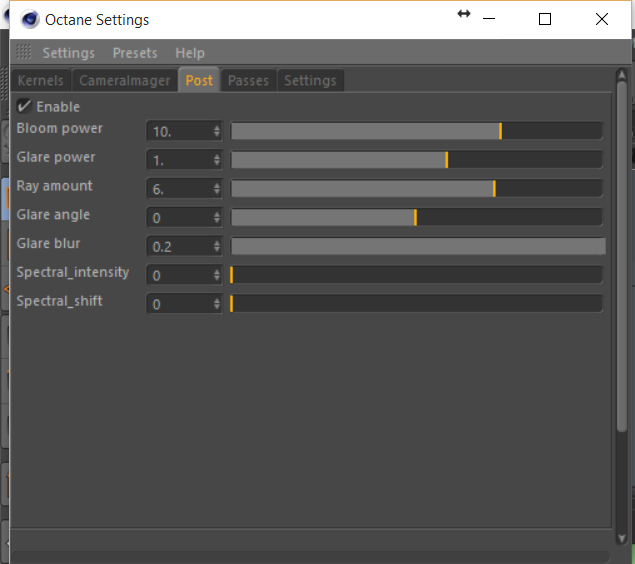
Task: Minimize the Octane Settings window
Action: [x=489, y=19]
